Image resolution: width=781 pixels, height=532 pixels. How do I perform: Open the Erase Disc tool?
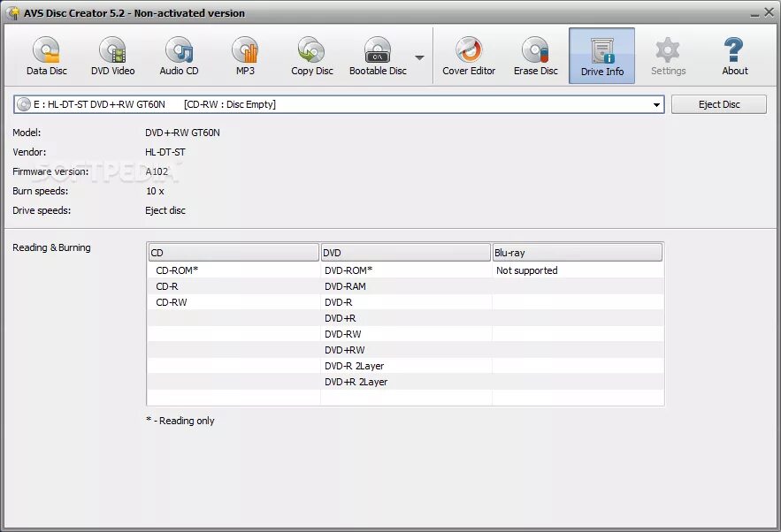[535, 55]
